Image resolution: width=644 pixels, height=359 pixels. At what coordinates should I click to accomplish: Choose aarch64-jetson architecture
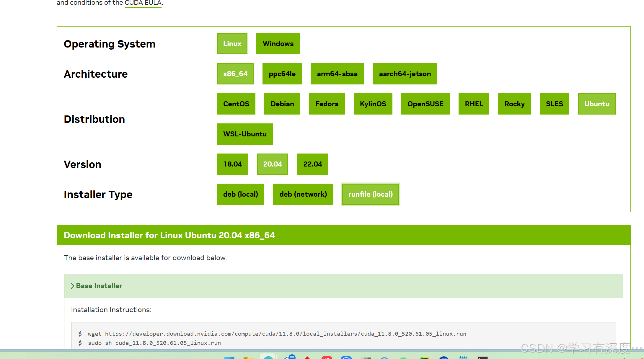pyautogui.click(x=405, y=74)
